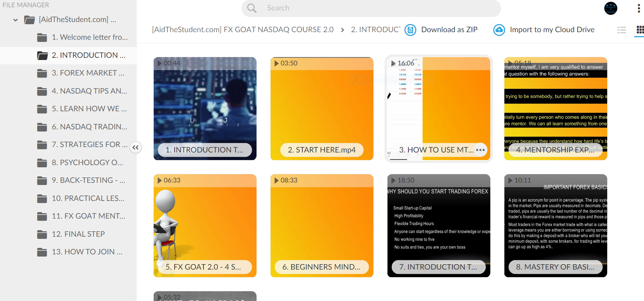Open the 3. HOW TO USE MT... thumbnail
The width and height of the screenshot is (644, 301).
tap(439, 108)
